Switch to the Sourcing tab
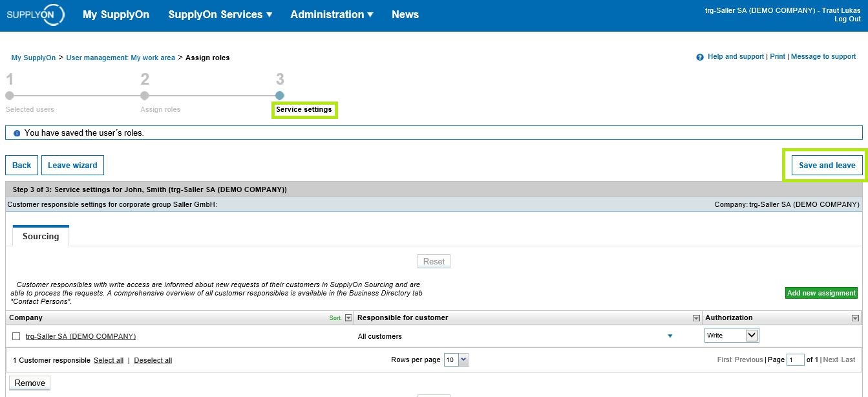The height and width of the screenshot is (397, 868). [41, 236]
